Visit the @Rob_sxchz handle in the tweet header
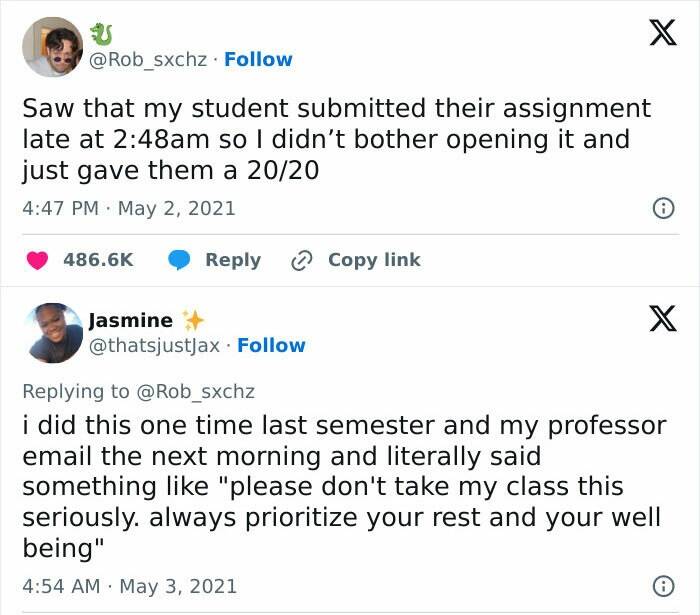 [150, 60]
